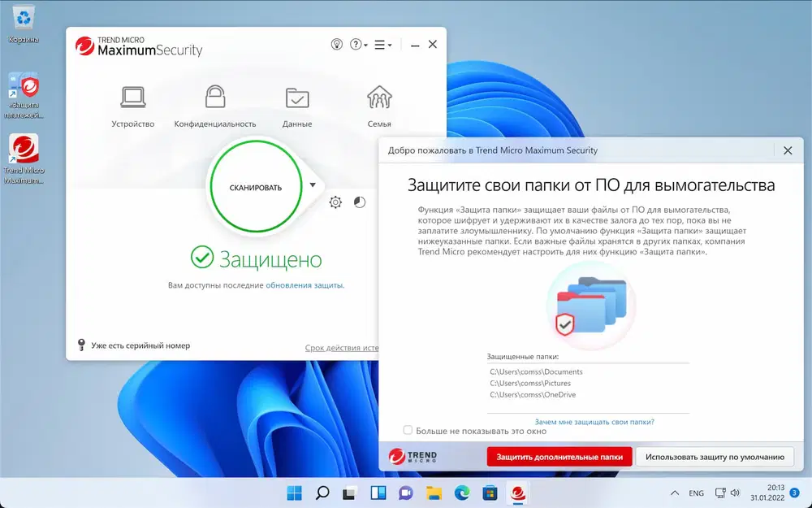812x508 pixels.
Task: Click «Использовать защиту по умолчанию»
Action: pos(714,456)
